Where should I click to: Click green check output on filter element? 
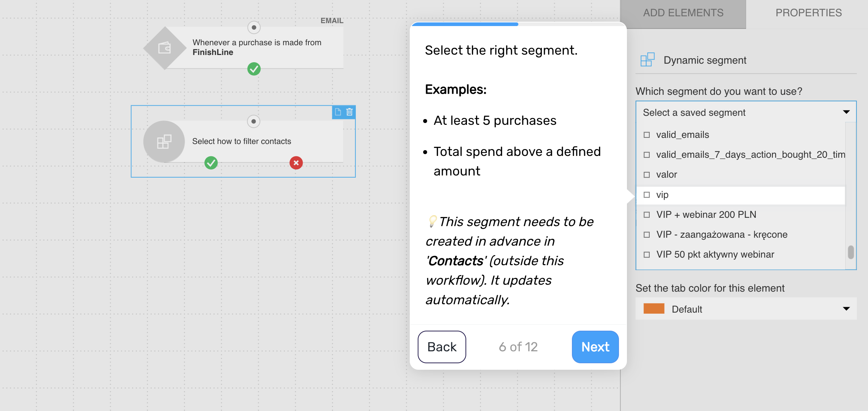[x=211, y=163]
